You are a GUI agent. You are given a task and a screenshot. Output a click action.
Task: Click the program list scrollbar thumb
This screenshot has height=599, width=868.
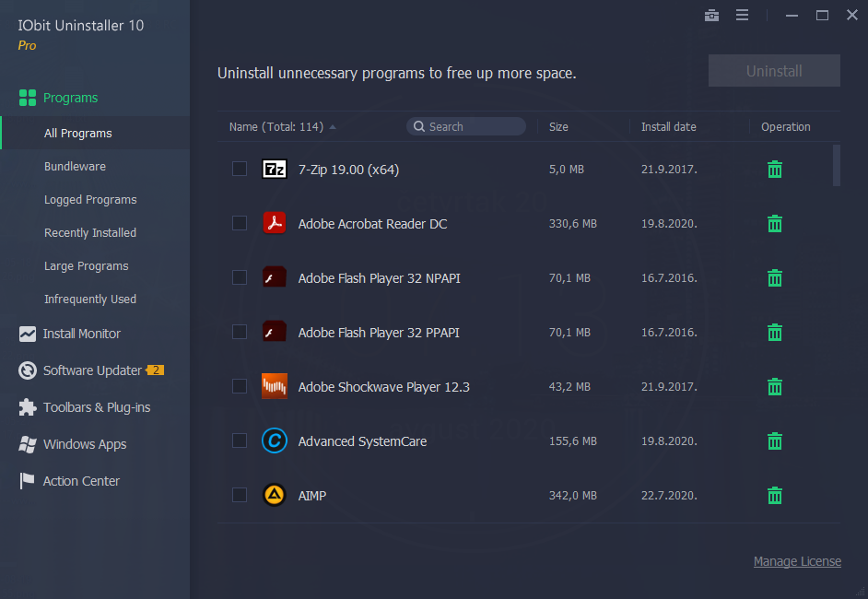tap(837, 166)
